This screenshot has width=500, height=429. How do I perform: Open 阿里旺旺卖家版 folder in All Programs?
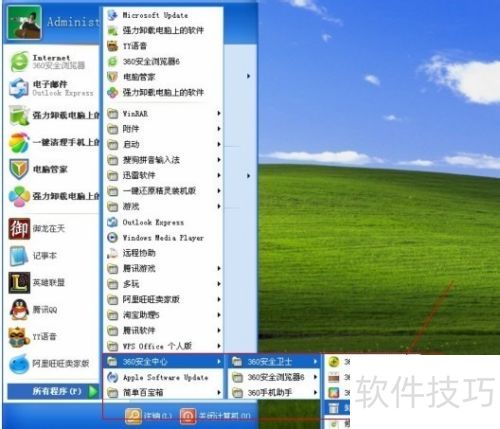(x=163, y=299)
